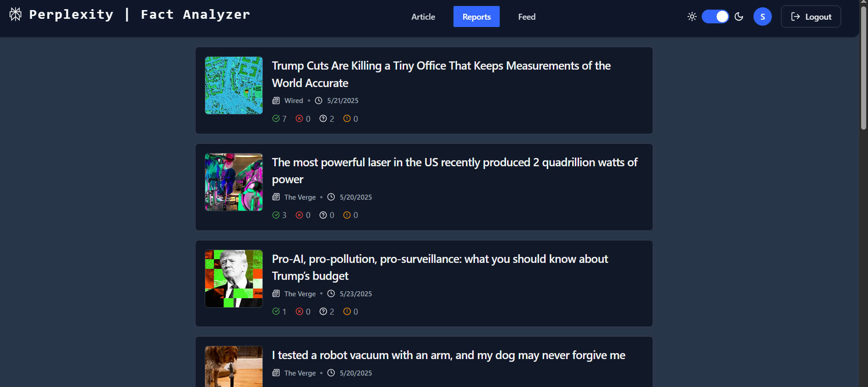Screen dimensions: 868x387
Task: Click red false count icon on budget report
Action: (300, 311)
